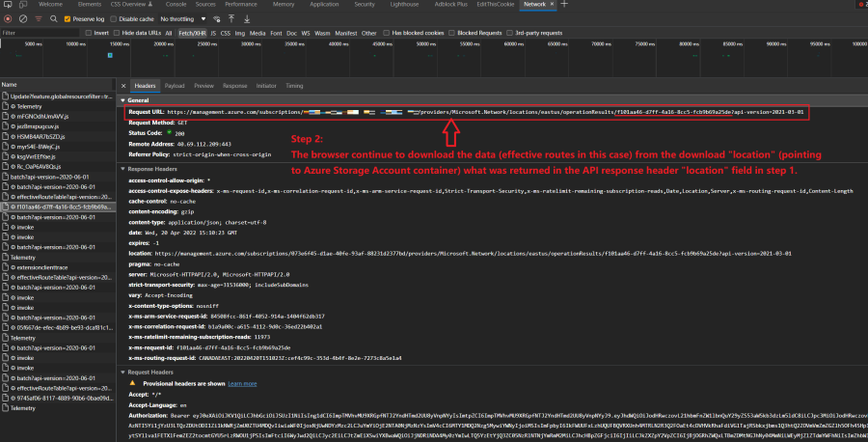Click the Filter text input field
868x442 pixels.
(39, 33)
